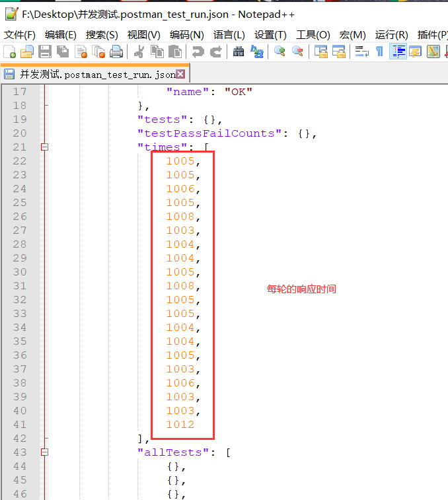448x500 pixels.
Task: Toggle synchronized vertical scrolling icon
Action: click(x=320, y=52)
